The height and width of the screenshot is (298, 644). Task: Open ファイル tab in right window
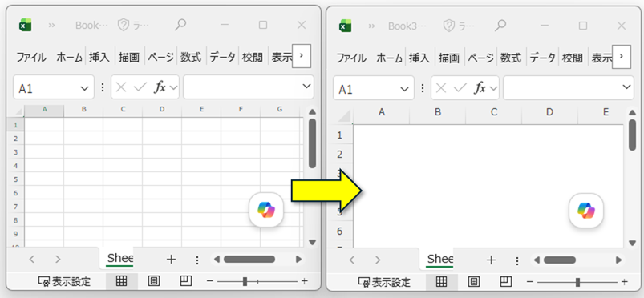(351, 58)
